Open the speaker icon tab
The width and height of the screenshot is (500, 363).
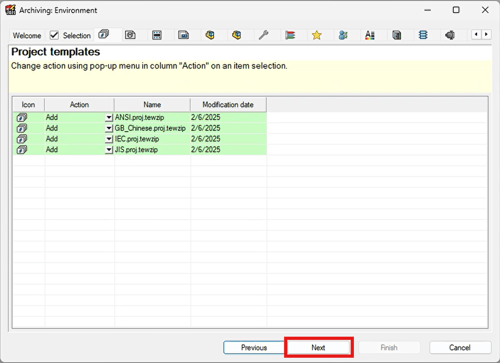450,35
